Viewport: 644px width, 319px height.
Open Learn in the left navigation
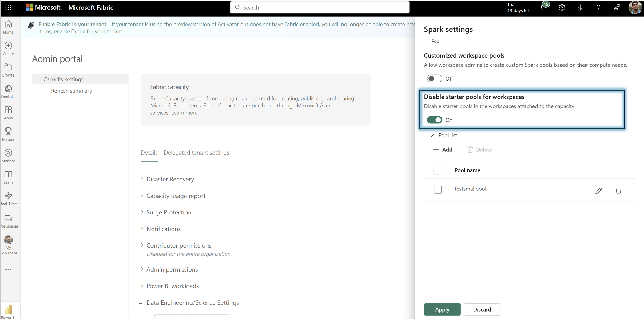click(8, 177)
